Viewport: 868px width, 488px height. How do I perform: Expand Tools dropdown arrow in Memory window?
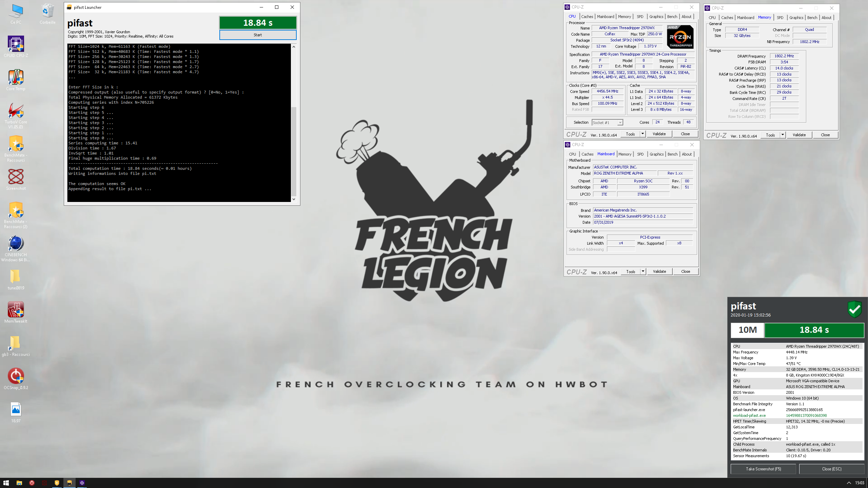783,135
